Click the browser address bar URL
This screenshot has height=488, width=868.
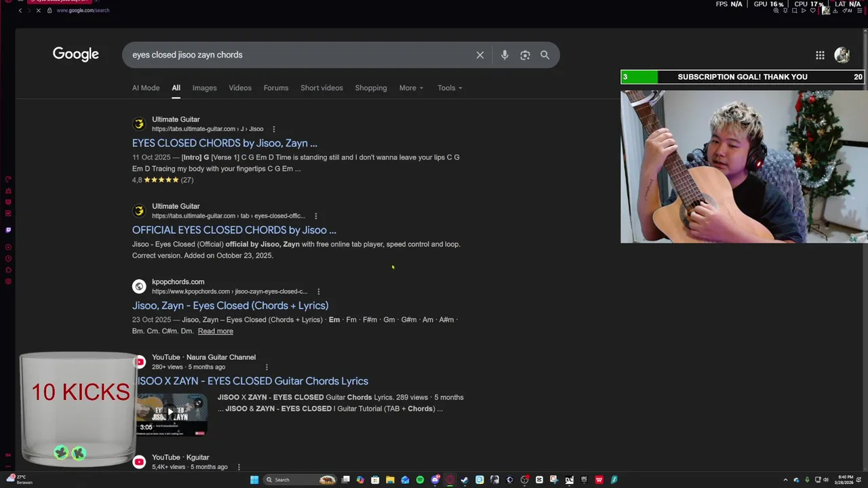(x=83, y=11)
